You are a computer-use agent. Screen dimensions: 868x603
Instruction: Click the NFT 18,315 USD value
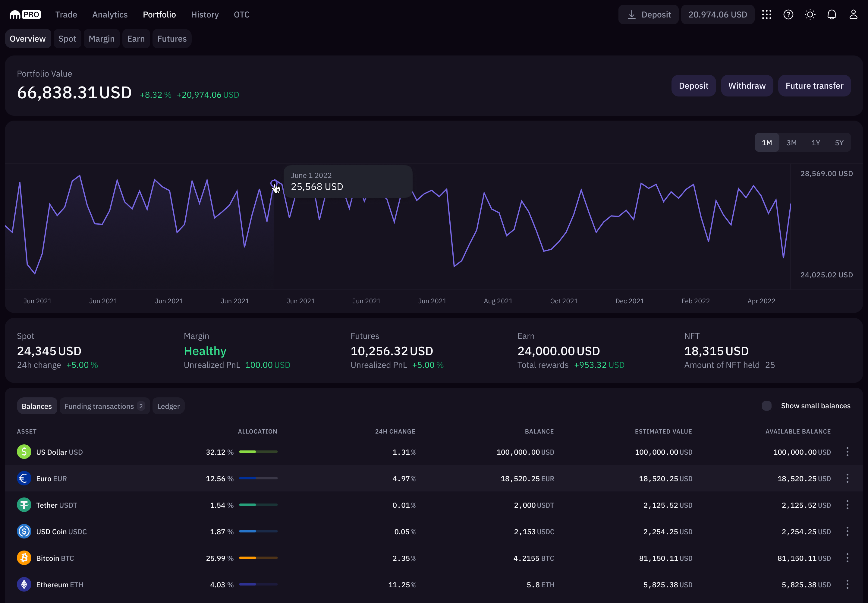716,351
